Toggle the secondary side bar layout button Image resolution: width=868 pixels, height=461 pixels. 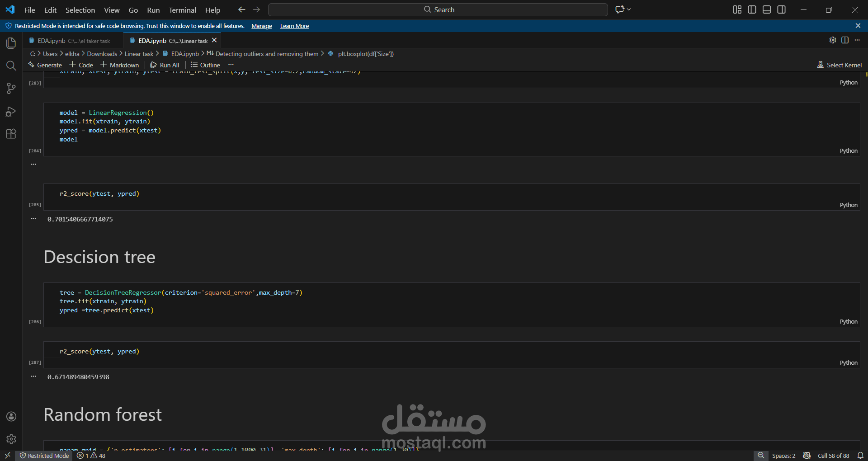[781, 9]
